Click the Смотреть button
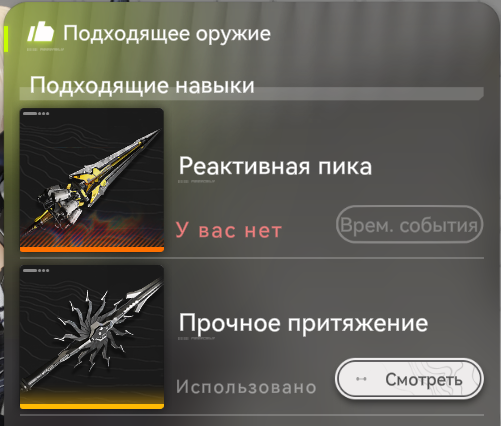The image size is (501, 426). [x=409, y=379]
